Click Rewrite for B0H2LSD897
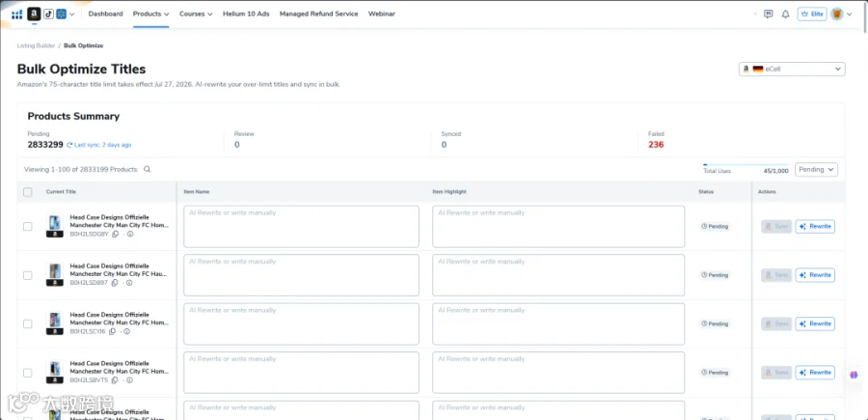Screen dimensions: 868x420 815,275
